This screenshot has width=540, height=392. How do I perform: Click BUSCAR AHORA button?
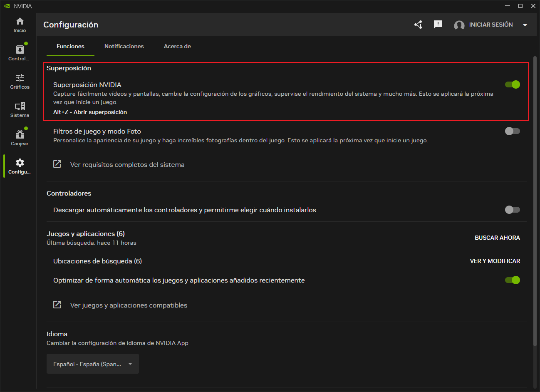pyautogui.click(x=497, y=238)
